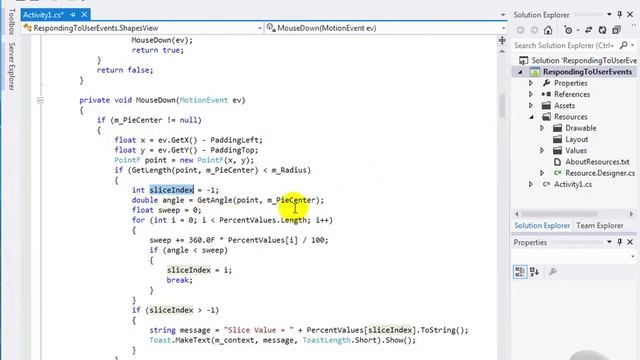The image size is (640, 360).
Task: Expand Resource.Designer.cs node
Action: 542,173
